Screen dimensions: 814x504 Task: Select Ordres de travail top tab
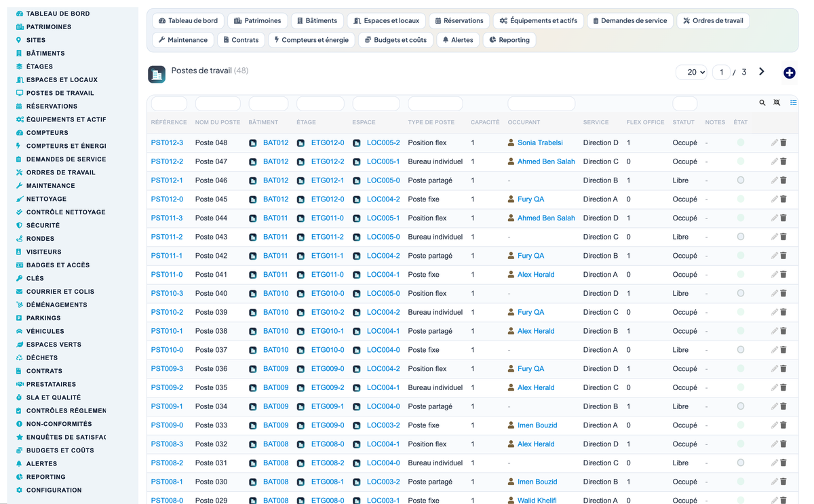713,21
